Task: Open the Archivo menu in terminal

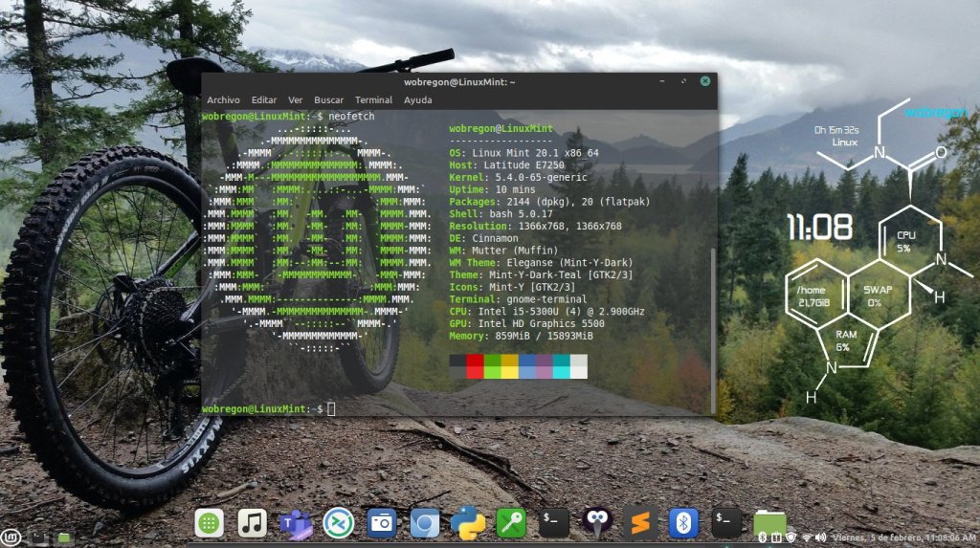Action: tap(223, 99)
